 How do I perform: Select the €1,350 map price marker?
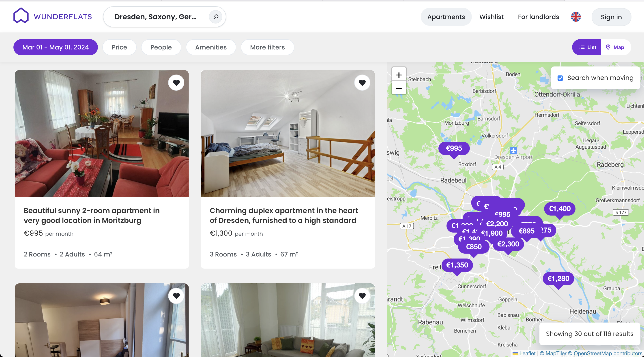pyautogui.click(x=457, y=265)
